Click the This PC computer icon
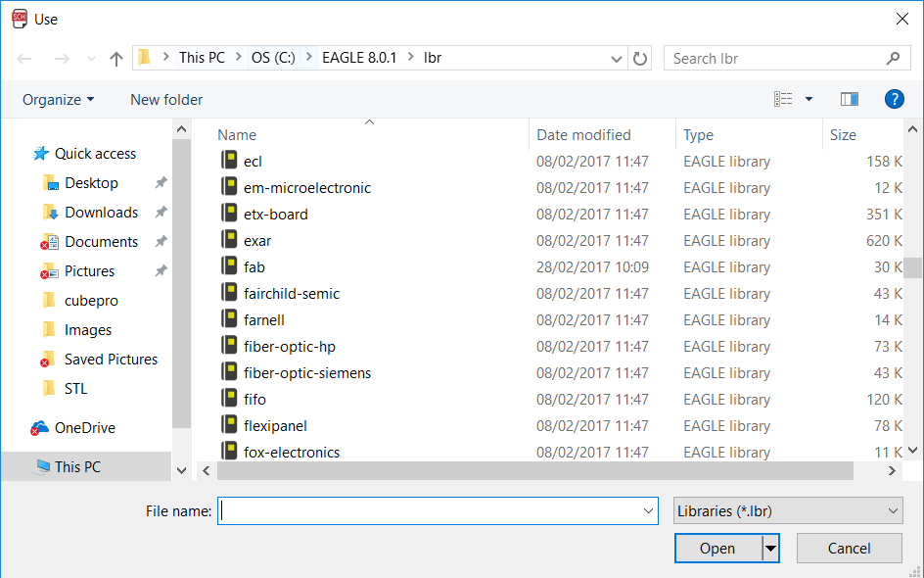This screenshot has width=924, height=578. click(42, 466)
